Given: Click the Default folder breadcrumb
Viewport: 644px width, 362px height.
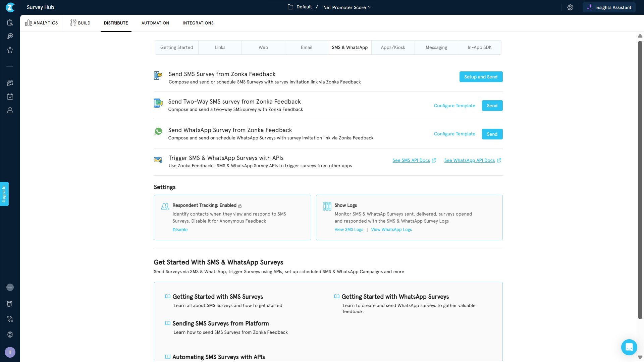Looking at the screenshot, I should tap(304, 7).
